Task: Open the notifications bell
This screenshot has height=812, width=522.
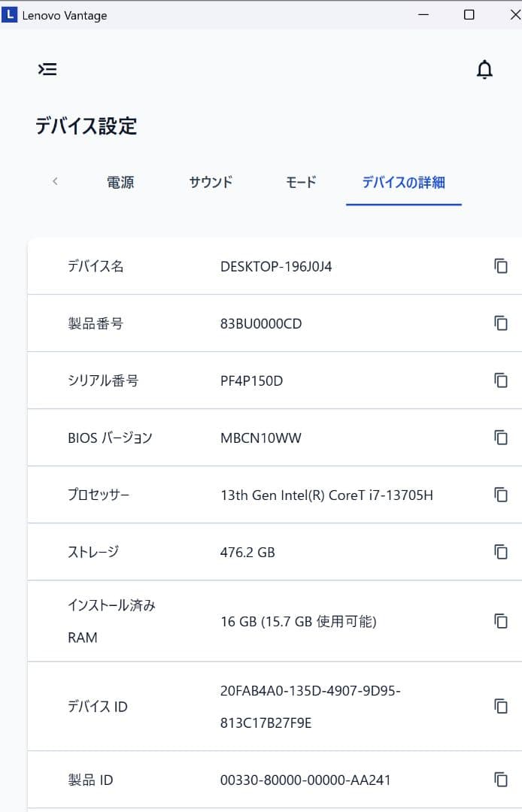Action: (x=485, y=69)
